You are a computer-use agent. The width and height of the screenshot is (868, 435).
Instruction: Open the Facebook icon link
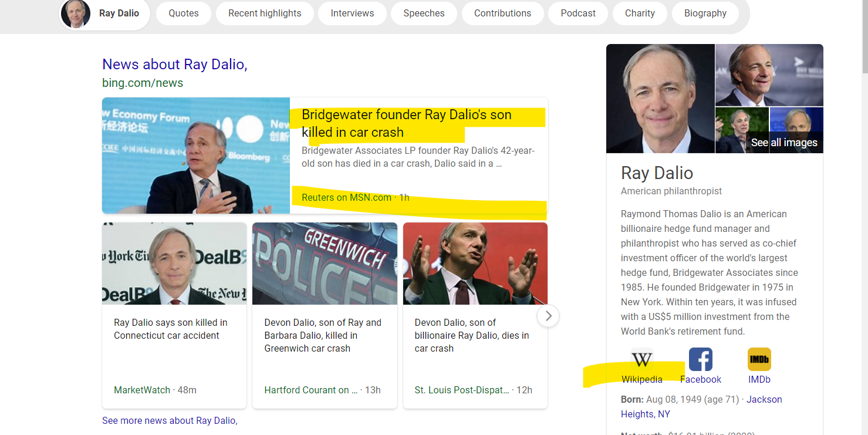(701, 359)
